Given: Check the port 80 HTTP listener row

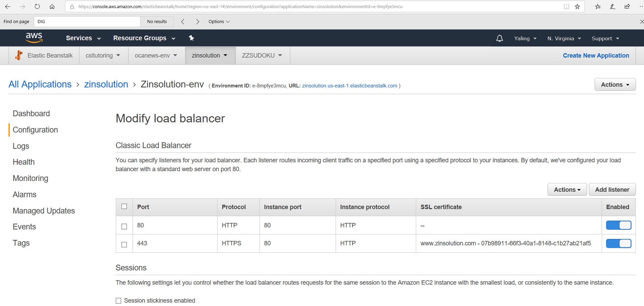Looking at the screenshot, I should [x=124, y=226].
